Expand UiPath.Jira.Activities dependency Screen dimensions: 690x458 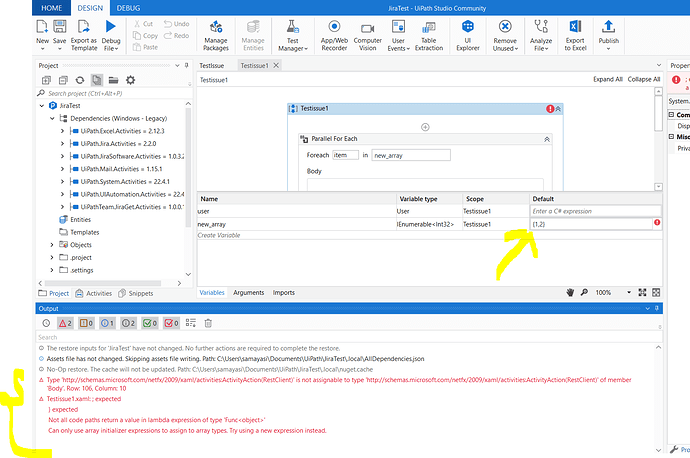[62, 144]
